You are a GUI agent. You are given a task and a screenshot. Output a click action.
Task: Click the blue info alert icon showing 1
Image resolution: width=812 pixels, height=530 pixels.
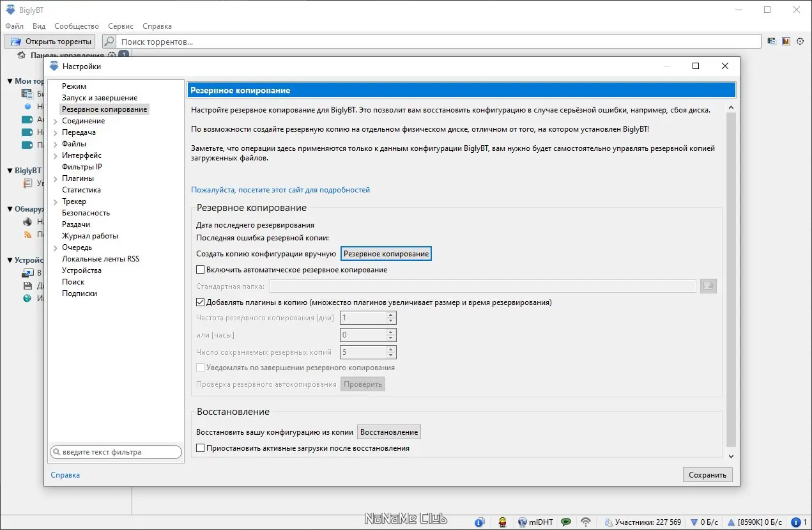[x=796, y=522]
